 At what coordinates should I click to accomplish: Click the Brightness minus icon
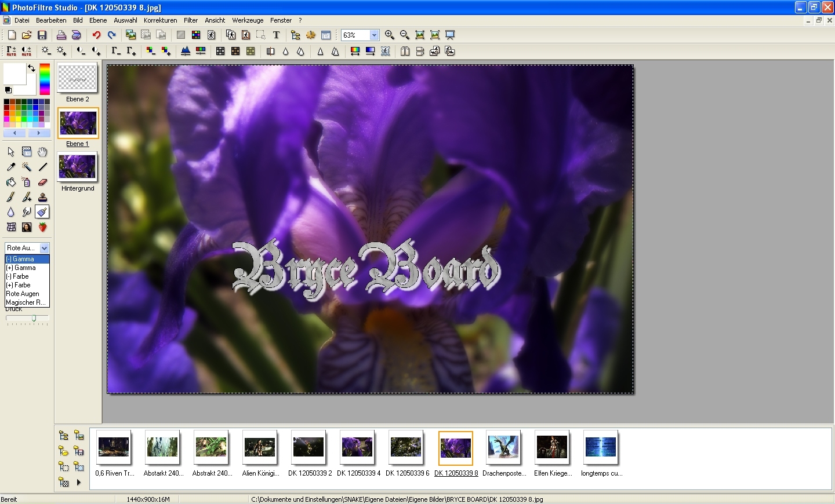[x=46, y=52]
